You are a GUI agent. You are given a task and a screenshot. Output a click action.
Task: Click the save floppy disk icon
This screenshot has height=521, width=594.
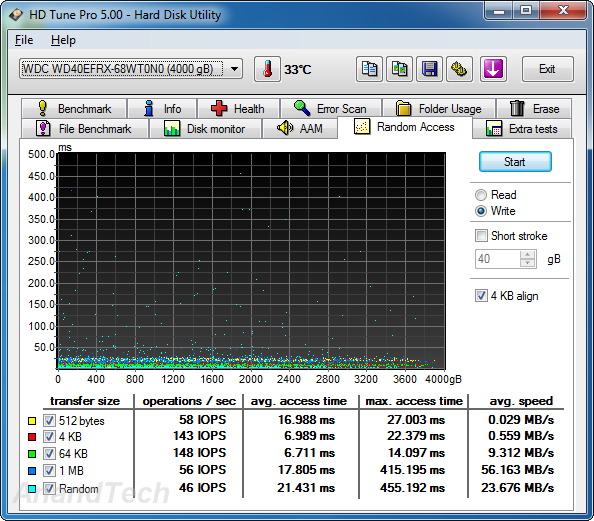[x=429, y=69]
